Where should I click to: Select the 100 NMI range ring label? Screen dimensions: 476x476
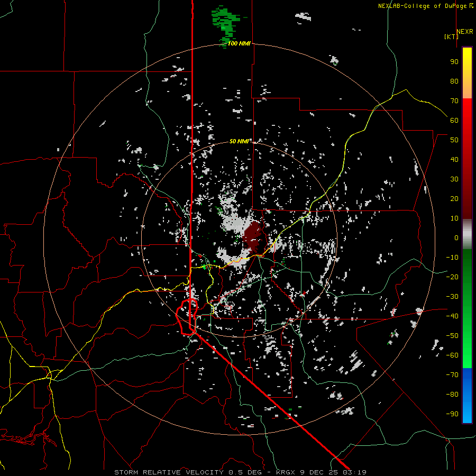(x=239, y=43)
